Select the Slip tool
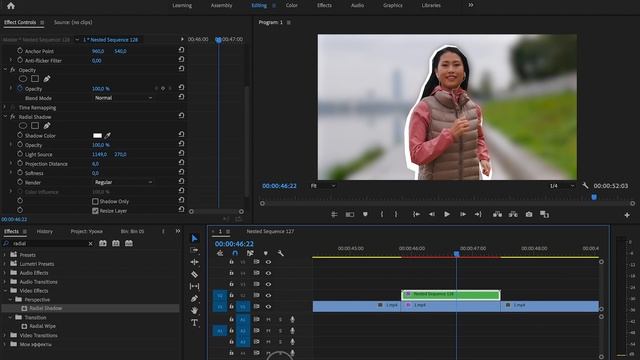 coord(195,286)
